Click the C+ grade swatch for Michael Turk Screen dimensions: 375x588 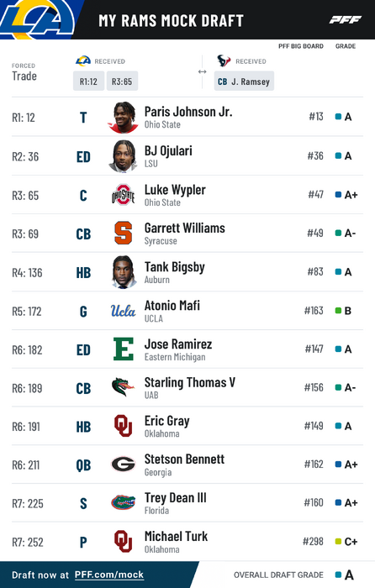tap(338, 541)
